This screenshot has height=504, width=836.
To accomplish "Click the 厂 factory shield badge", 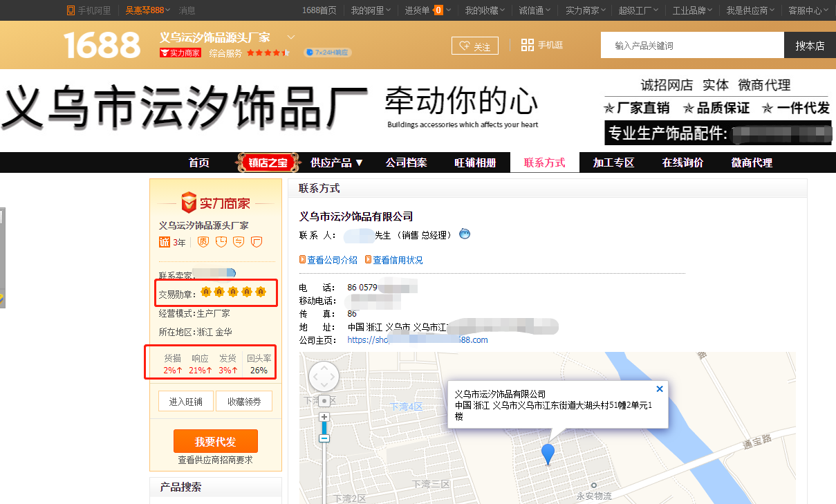I will tap(257, 242).
